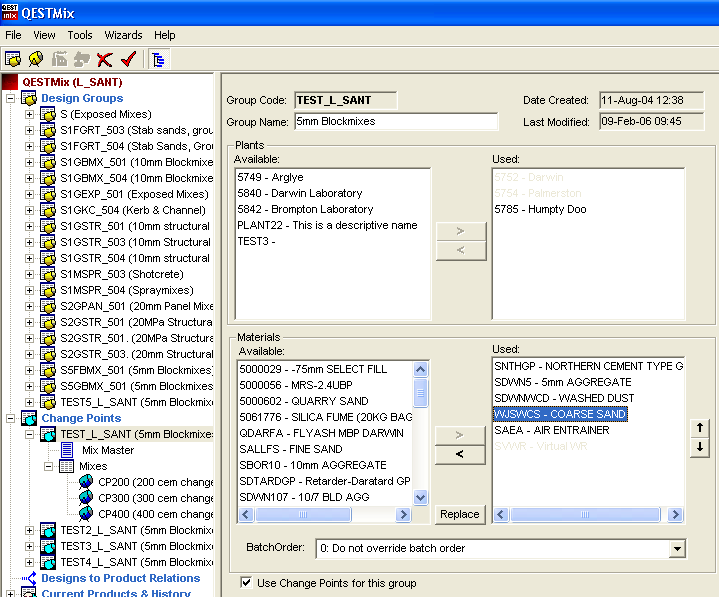Select 5842 - Brompton Laboratory in available plants
Image resolution: width=719 pixels, height=597 pixels.
[305, 209]
